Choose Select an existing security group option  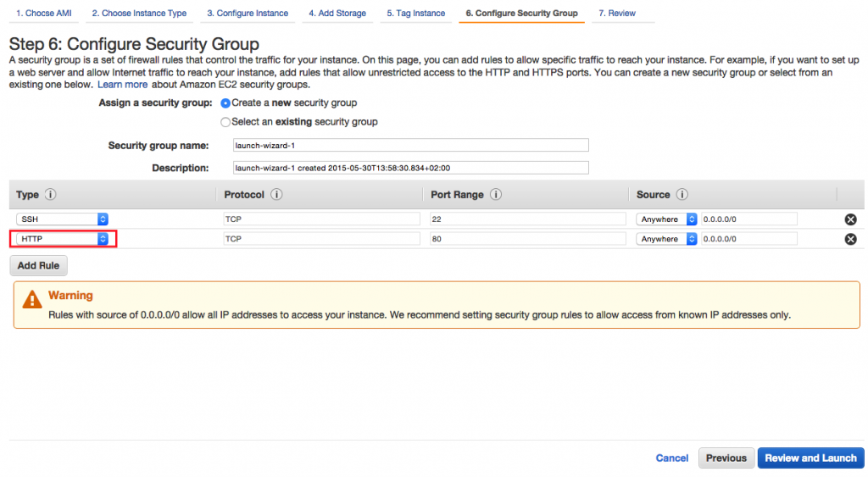tap(225, 122)
